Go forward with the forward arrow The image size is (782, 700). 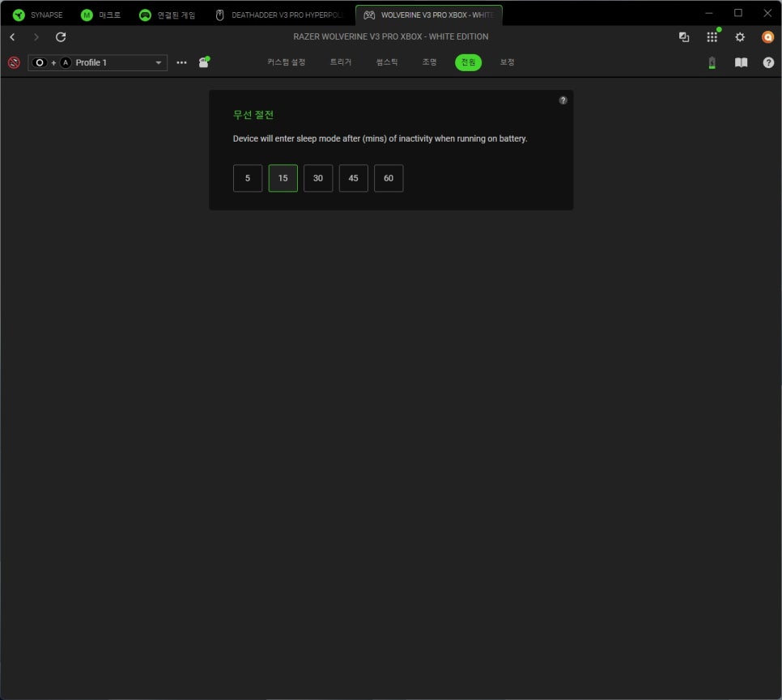pyautogui.click(x=36, y=37)
